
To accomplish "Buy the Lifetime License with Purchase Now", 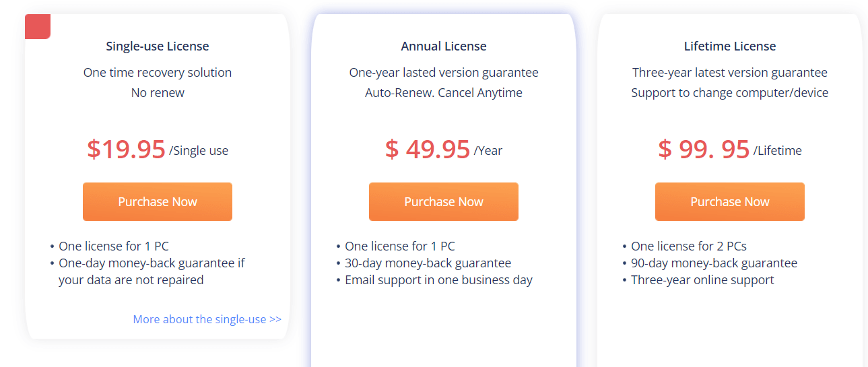I will coord(730,201).
